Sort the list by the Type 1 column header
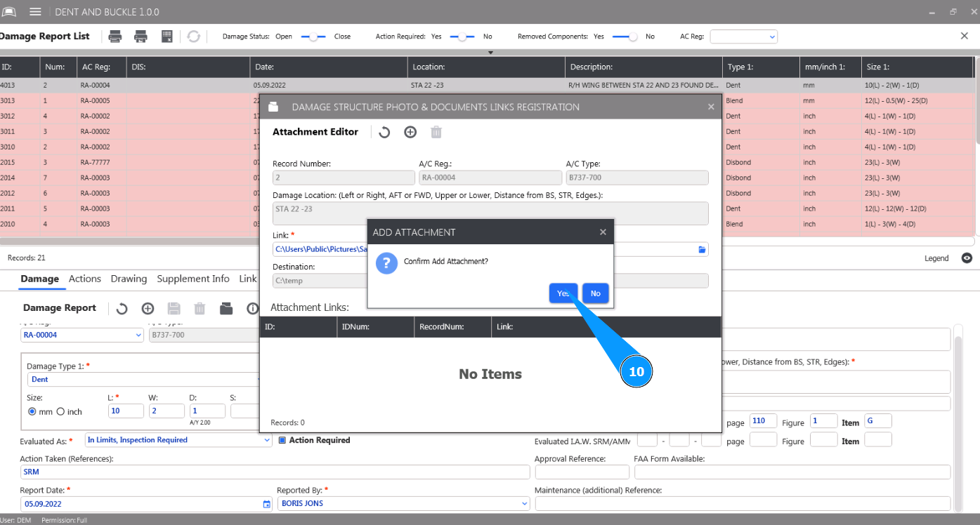 pyautogui.click(x=761, y=67)
